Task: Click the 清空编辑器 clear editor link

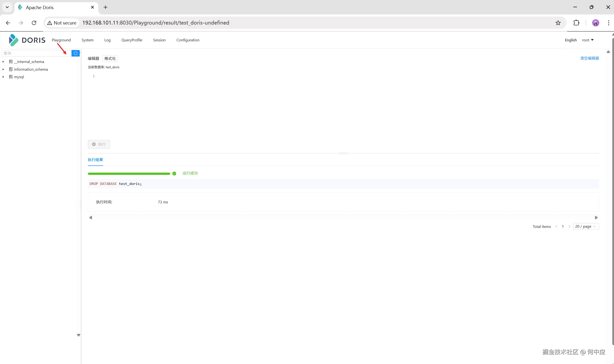Action: 589,58
